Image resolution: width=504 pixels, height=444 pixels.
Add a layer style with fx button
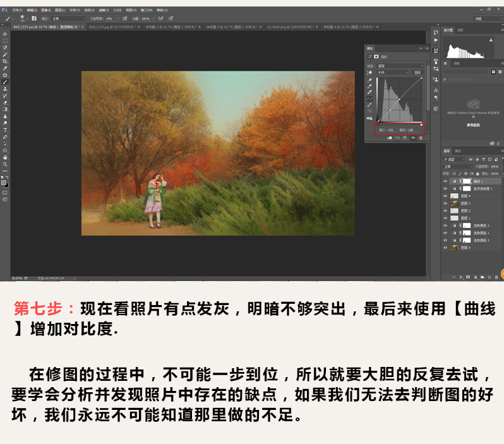pyautogui.click(x=461, y=277)
